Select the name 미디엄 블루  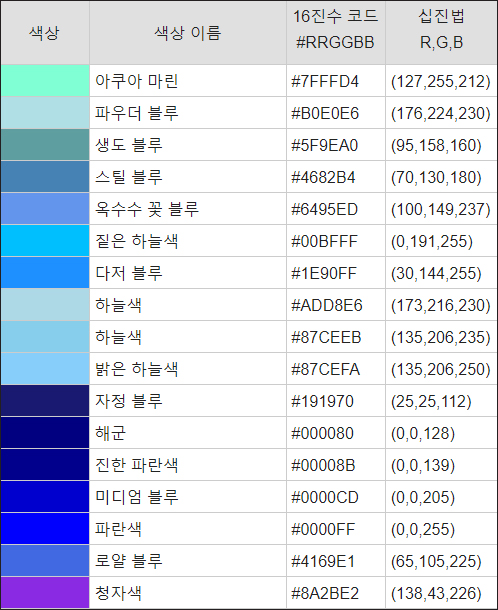137,497
